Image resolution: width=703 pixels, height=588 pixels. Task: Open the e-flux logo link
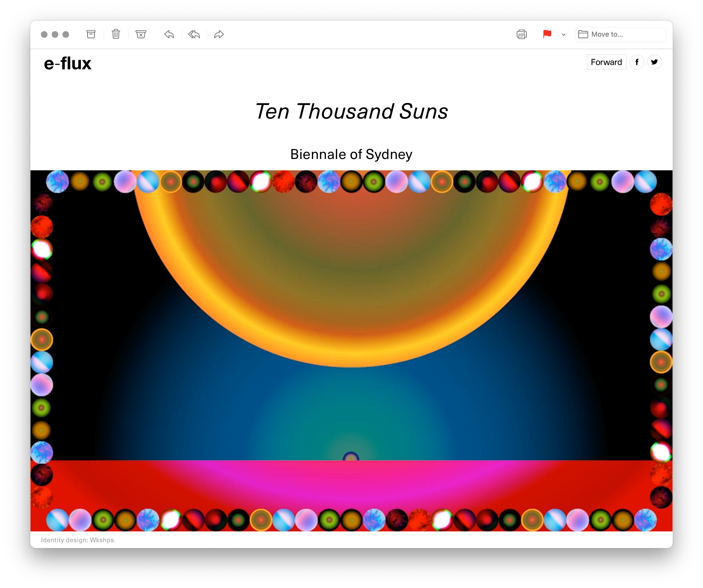[x=68, y=63]
